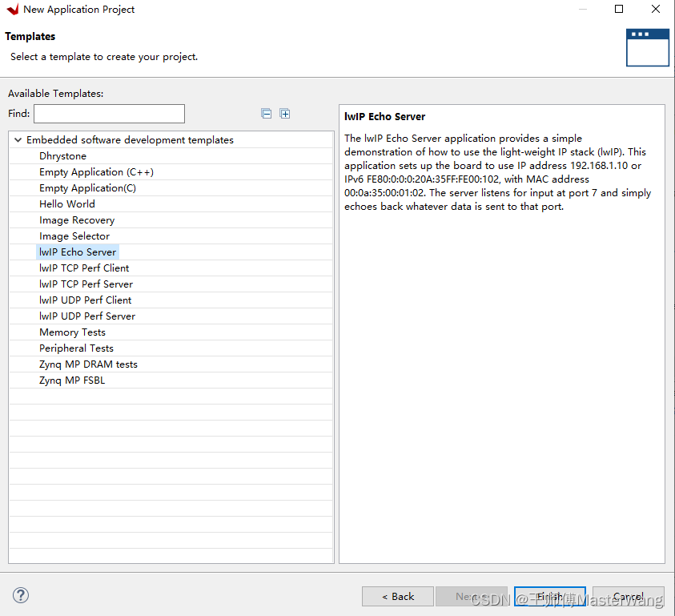Choose lwIP UDP Perf Client template
This screenshot has height=616, width=675.
[x=86, y=300]
